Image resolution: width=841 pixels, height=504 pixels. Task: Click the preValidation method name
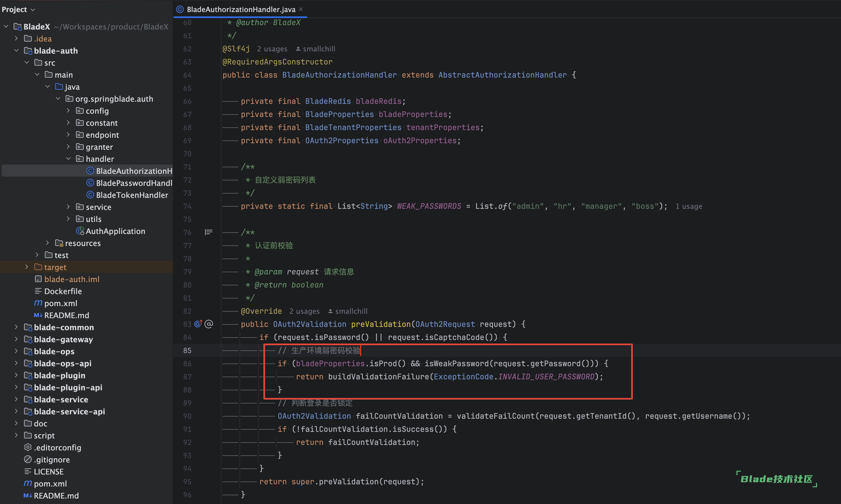[381, 324]
